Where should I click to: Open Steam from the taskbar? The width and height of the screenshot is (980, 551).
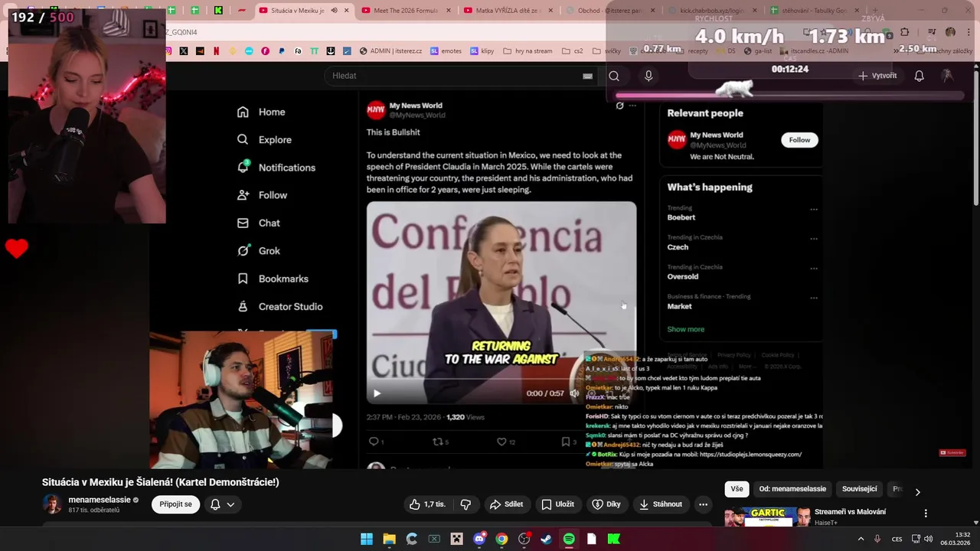point(546,539)
